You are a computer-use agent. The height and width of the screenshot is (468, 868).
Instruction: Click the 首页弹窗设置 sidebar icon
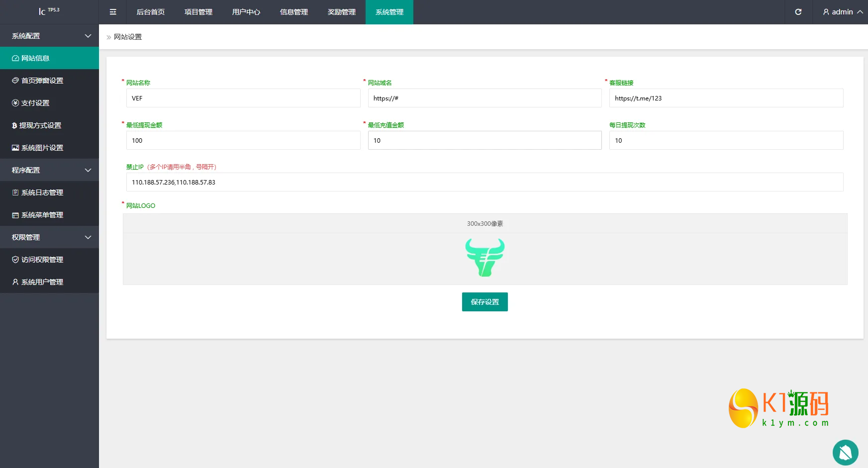(x=15, y=81)
